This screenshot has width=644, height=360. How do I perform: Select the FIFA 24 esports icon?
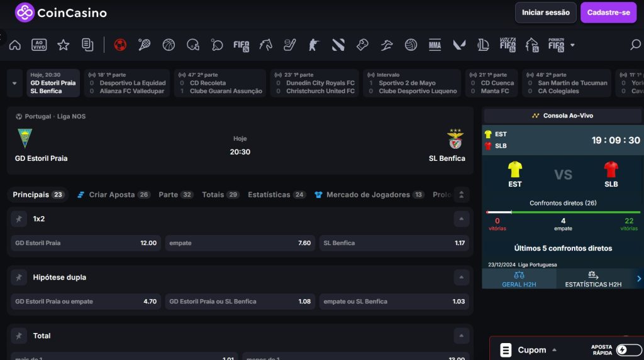241,45
